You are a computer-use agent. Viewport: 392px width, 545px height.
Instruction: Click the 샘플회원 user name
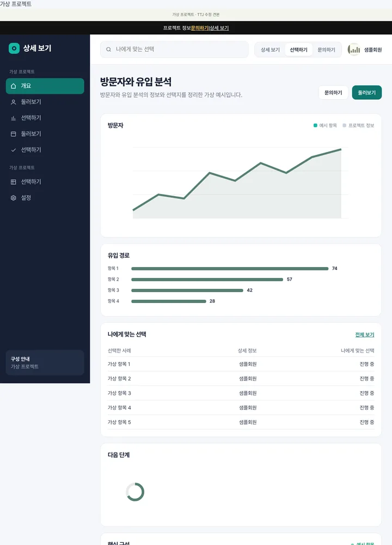tap(373, 50)
